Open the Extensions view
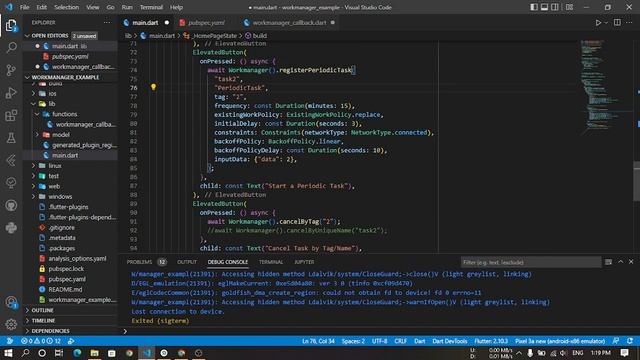Viewport: 640px width, 360px height. tap(11, 116)
